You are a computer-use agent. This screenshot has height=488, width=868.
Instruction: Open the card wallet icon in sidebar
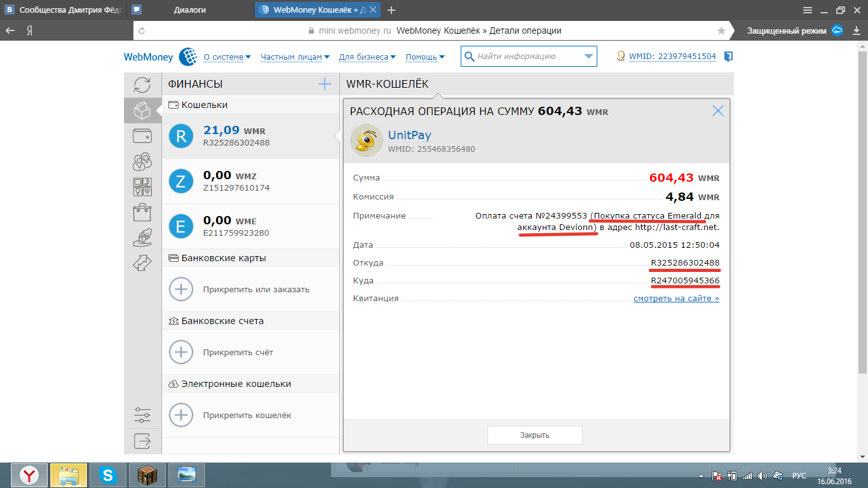[x=142, y=136]
